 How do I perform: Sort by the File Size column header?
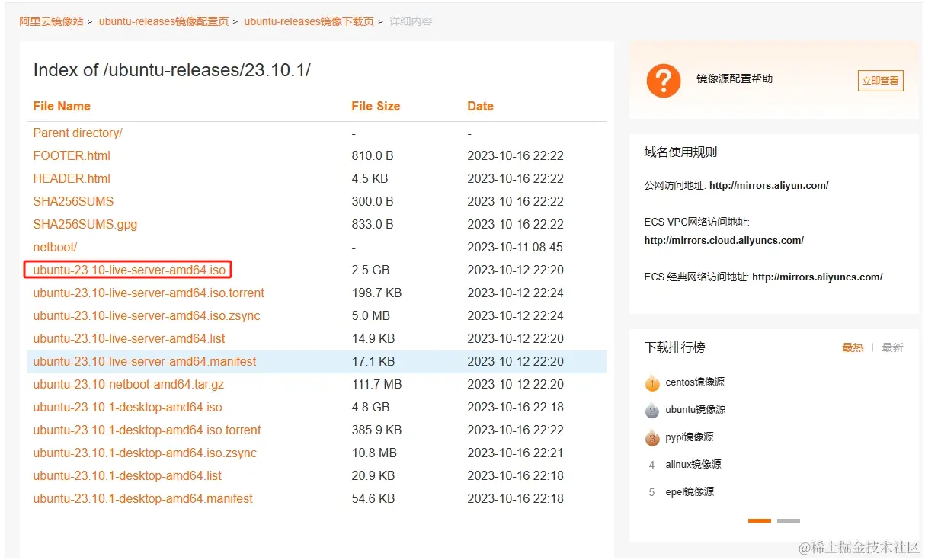click(x=376, y=106)
